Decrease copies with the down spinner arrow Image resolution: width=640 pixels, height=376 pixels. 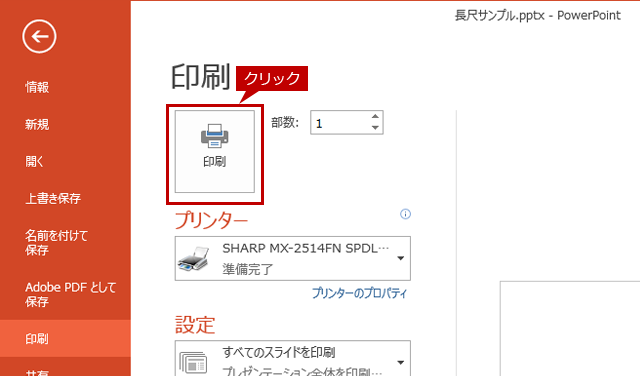tap(375, 128)
